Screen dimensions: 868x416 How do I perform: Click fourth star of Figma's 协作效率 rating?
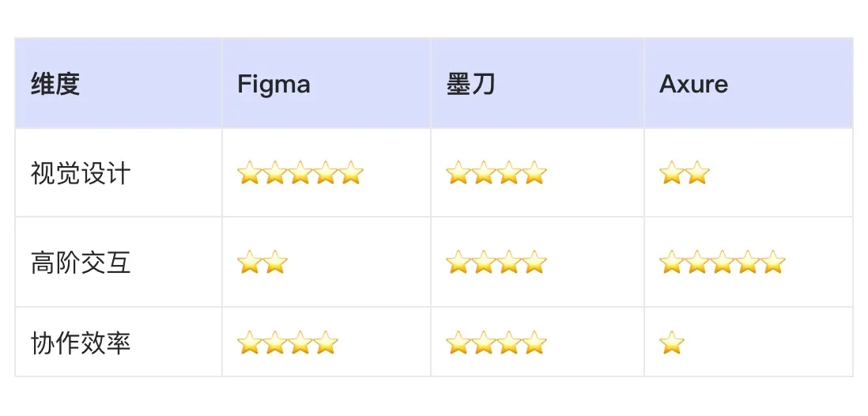[326, 343]
